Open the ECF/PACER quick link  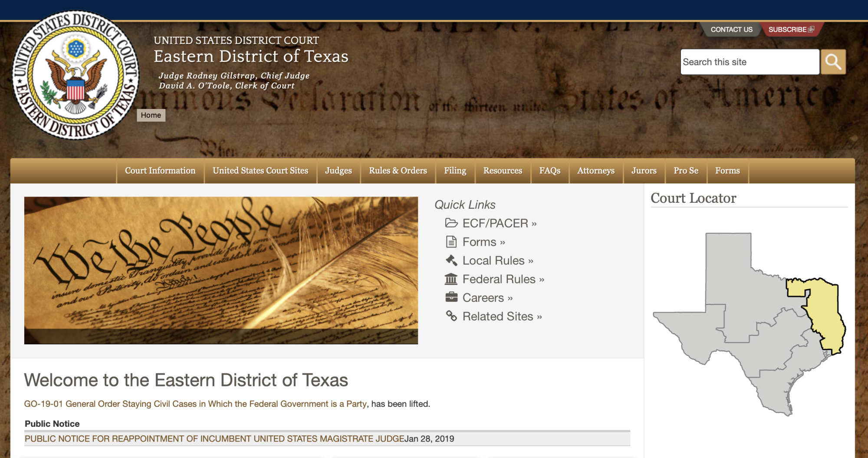(x=500, y=223)
